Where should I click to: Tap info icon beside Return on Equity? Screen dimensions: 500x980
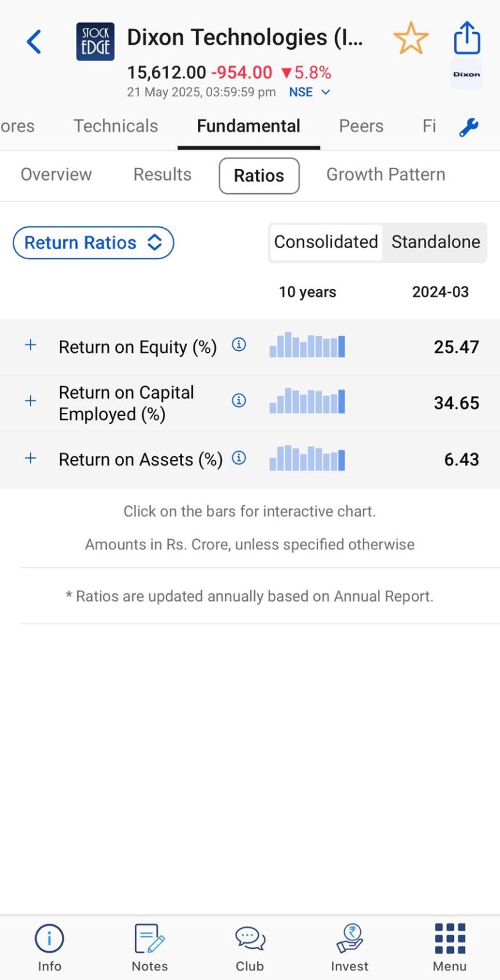click(239, 345)
